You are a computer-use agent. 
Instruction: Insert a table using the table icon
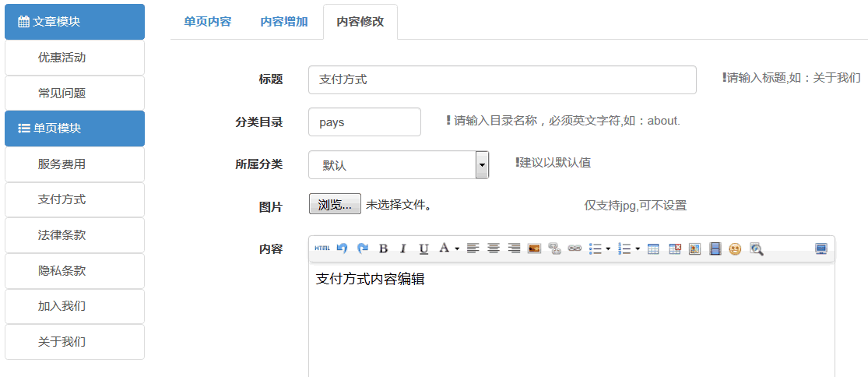coord(653,248)
